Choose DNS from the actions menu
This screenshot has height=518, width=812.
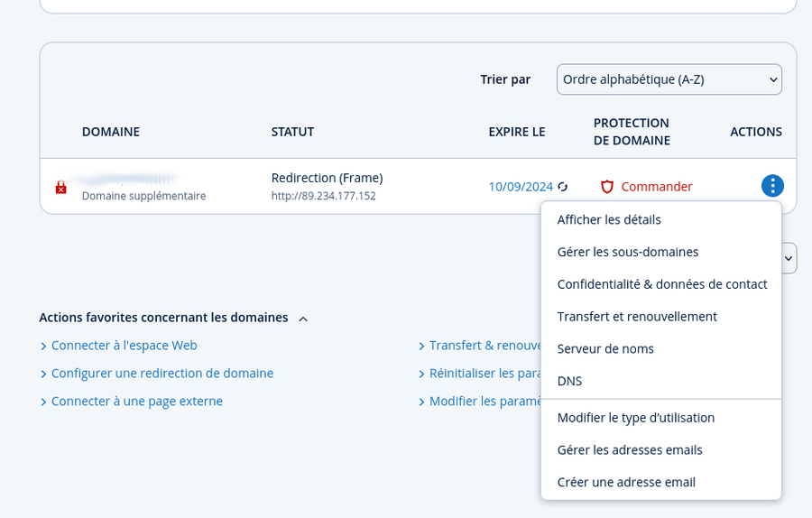[x=569, y=381]
